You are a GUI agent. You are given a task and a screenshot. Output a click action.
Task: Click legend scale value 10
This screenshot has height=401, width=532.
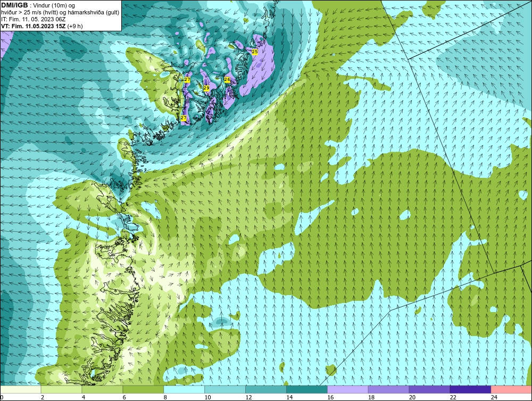pyautogui.click(x=207, y=397)
